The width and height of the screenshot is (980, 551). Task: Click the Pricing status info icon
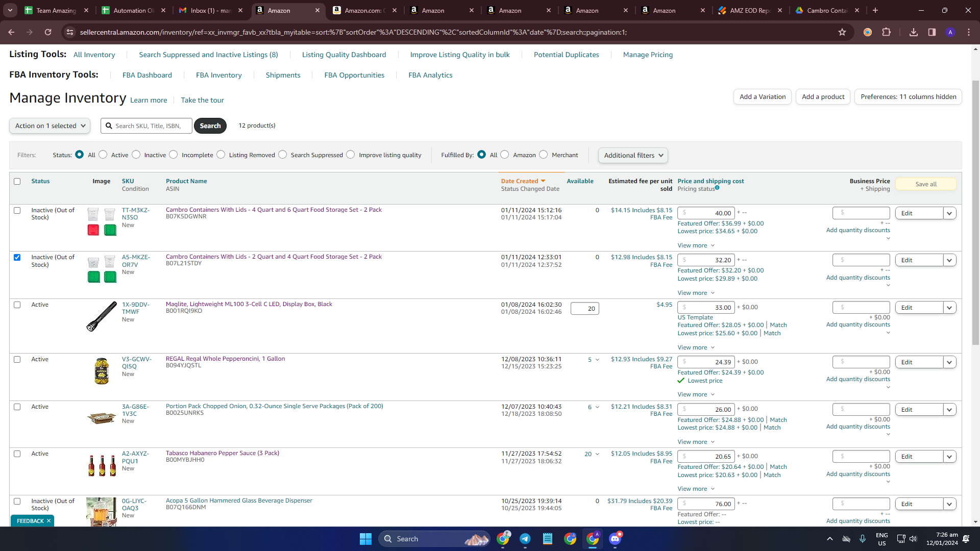pos(717,188)
